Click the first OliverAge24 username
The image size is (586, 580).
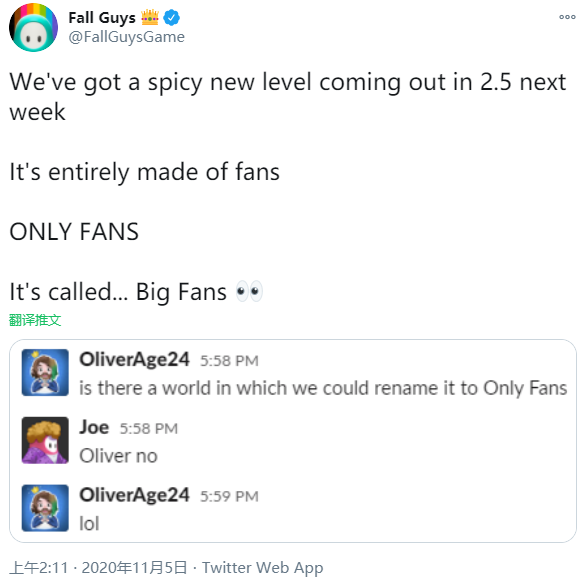click(x=135, y=360)
